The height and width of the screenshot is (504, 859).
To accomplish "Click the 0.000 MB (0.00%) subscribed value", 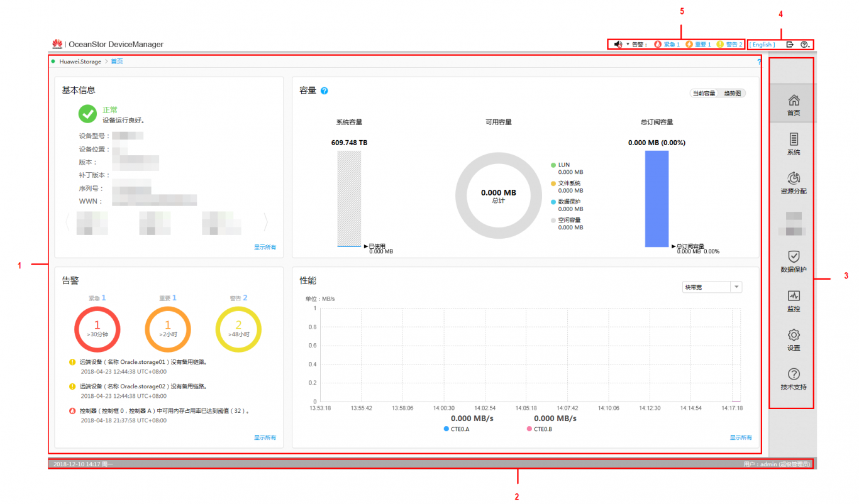I will (657, 143).
